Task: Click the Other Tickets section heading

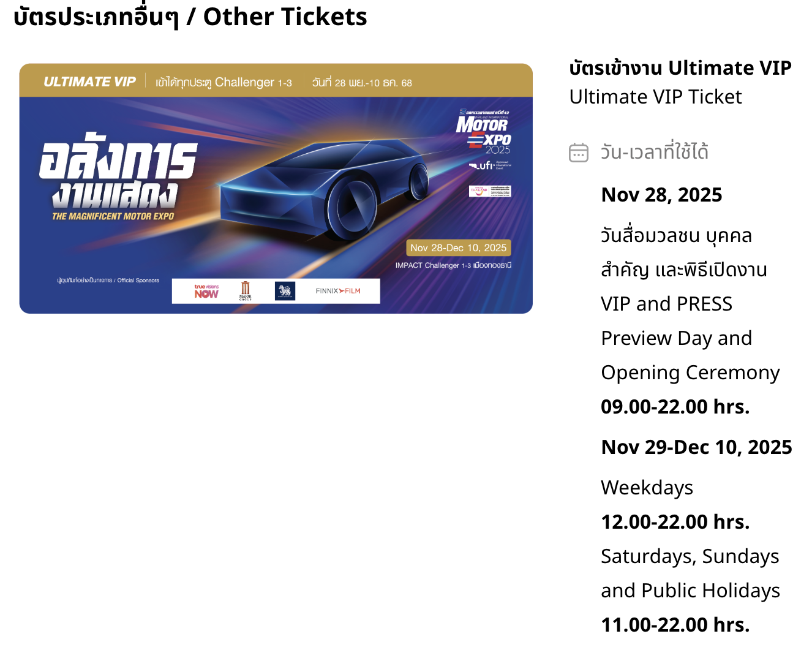Action: pos(190,17)
